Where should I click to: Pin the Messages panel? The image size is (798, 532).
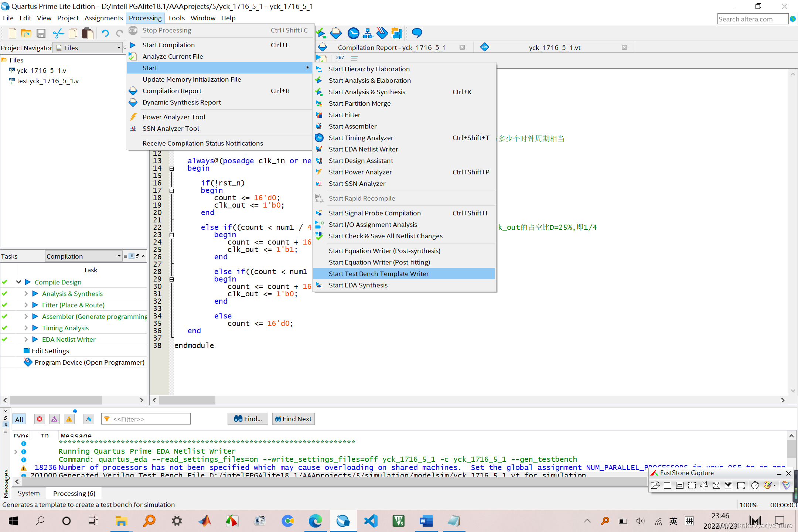[x=6, y=424]
